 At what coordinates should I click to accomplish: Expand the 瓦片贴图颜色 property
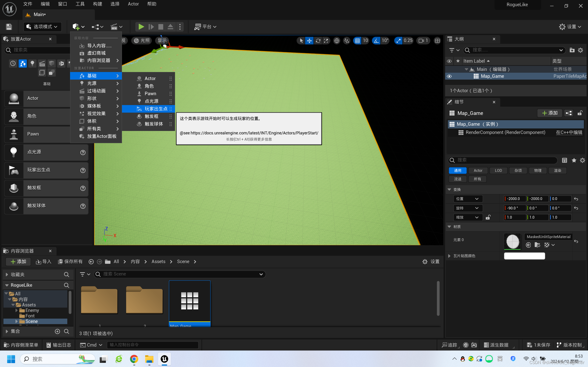449,256
